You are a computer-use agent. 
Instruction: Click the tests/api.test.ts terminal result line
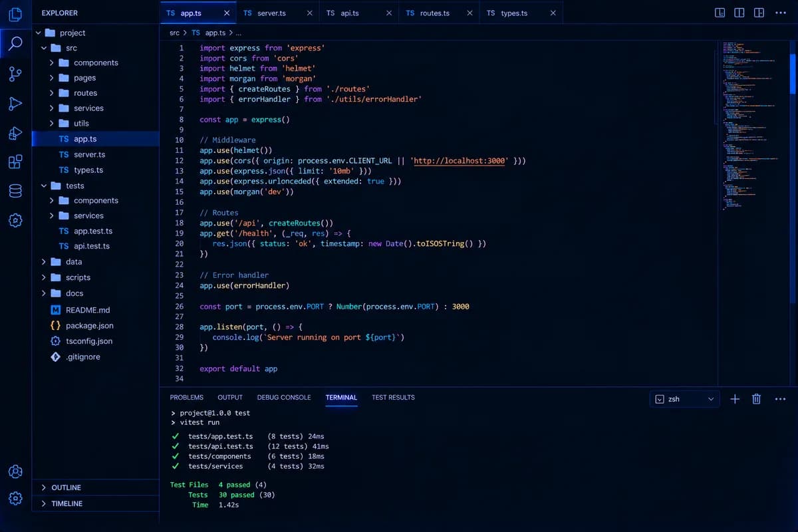pyautogui.click(x=249, y=446)
